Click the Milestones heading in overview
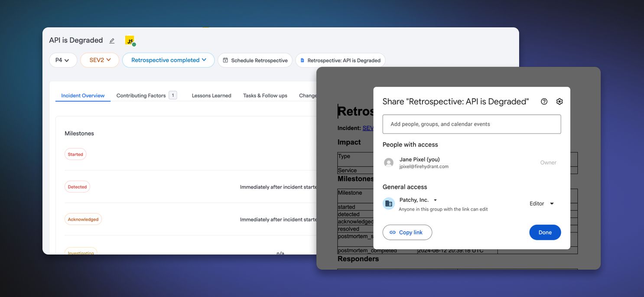Image resolution: width=644 pixels, height=297 pixels. pos(79,134)
